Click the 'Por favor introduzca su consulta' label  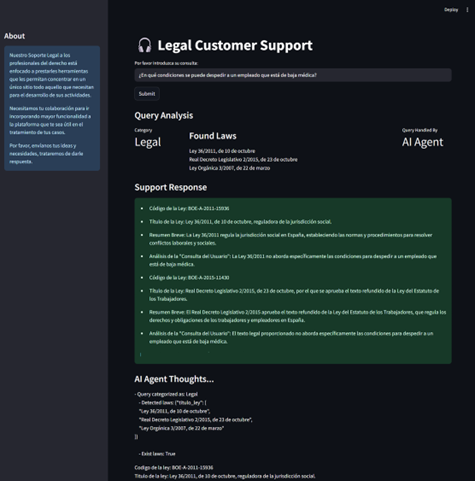166,63
